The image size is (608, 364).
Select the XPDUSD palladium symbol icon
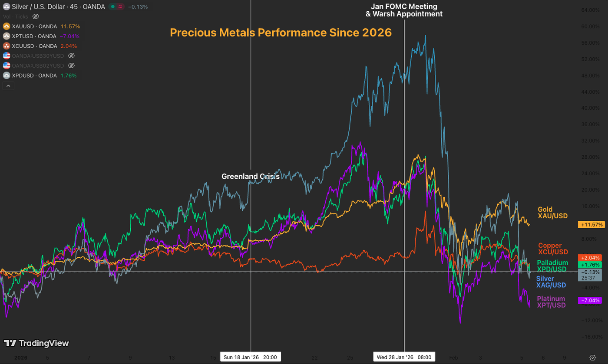click(x=6, y=75)
